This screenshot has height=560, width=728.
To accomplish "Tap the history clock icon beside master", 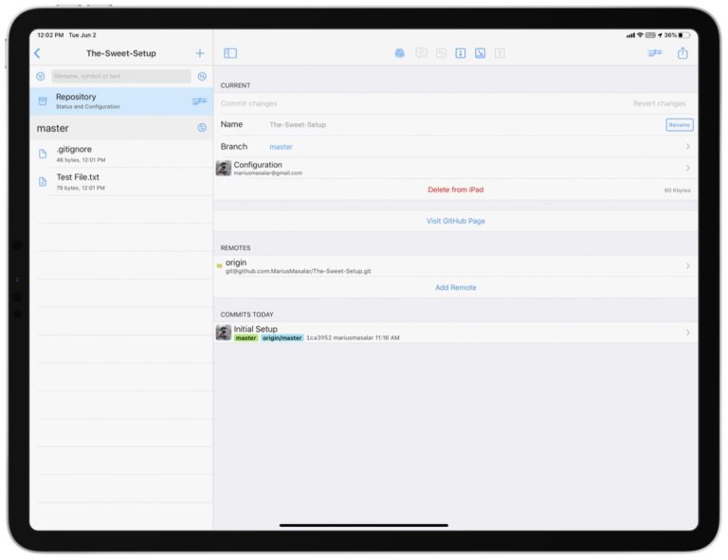I will coord(202,128).
